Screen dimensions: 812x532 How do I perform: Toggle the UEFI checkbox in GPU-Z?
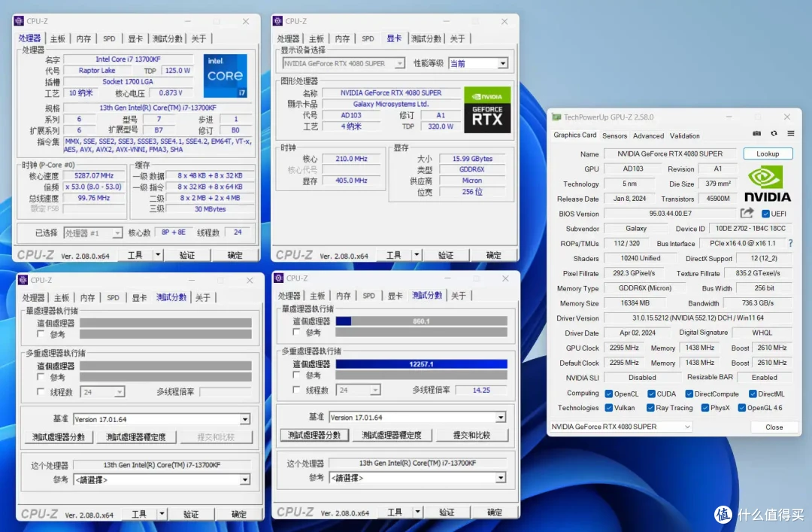click(765, 213)
